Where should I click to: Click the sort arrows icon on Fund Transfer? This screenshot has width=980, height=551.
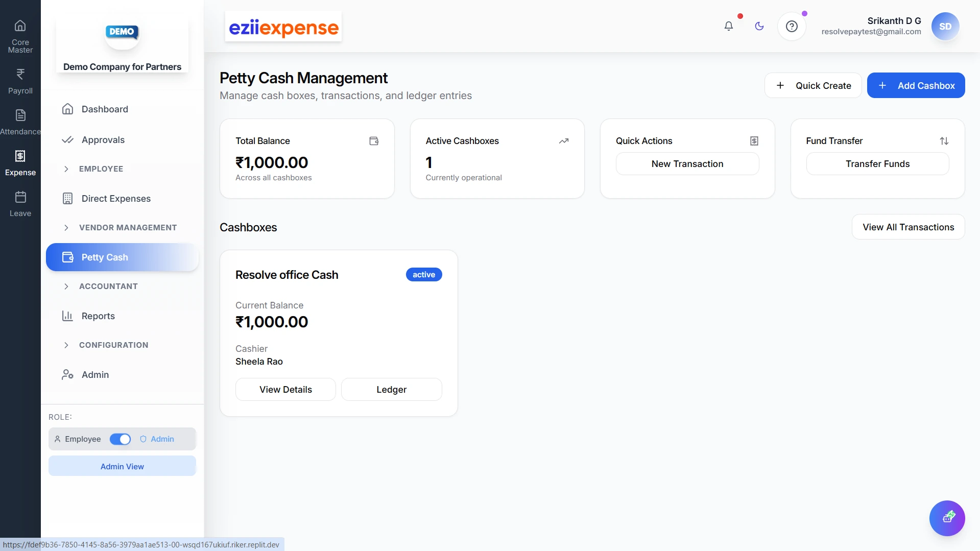point(944,140)
